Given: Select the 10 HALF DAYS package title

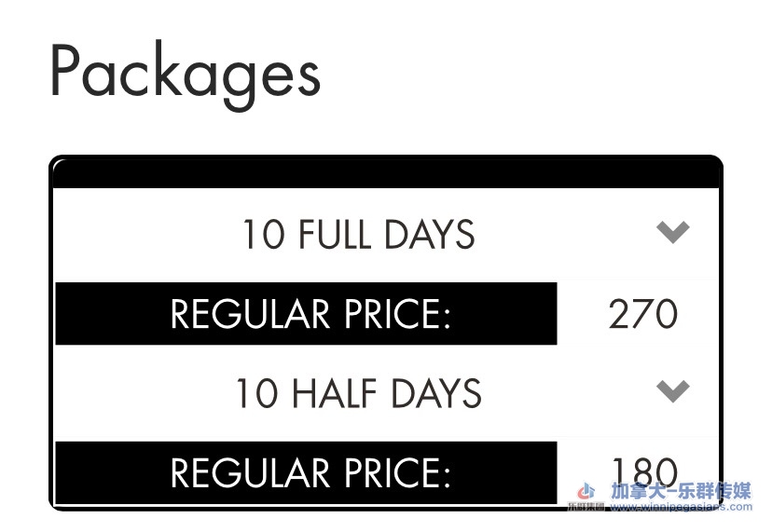Looking at the screenshot, I should tap(357, 393).
